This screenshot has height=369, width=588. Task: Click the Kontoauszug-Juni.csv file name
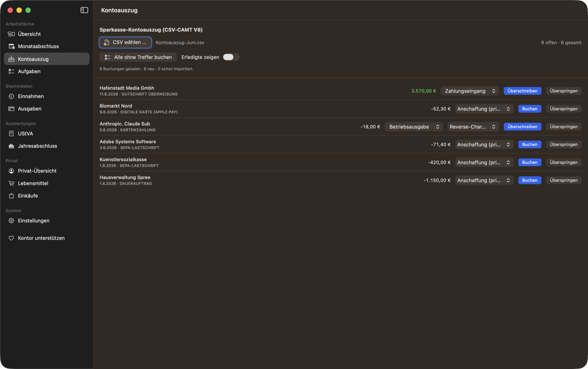coord(180,43)
